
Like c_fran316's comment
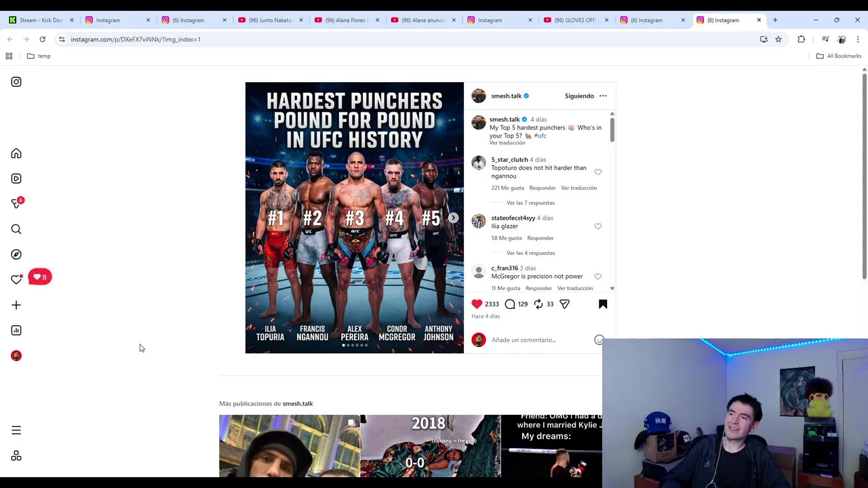coord(598,277)
